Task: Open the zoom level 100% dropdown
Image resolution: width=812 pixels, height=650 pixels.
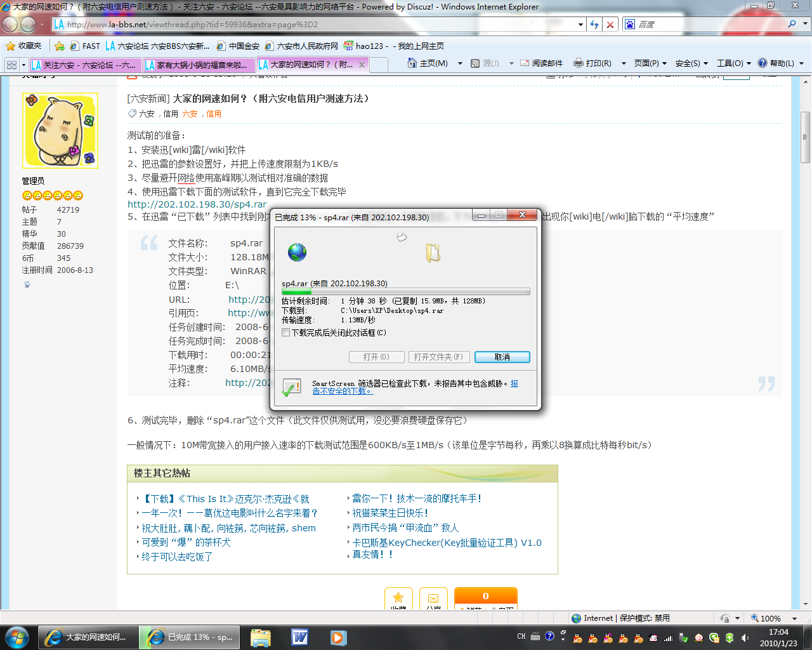Action: click(794, 618)
